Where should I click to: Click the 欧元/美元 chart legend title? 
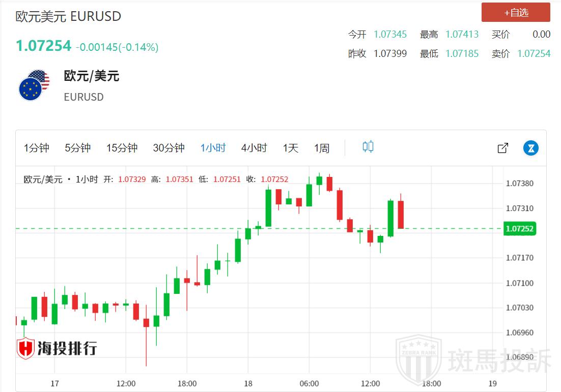point(43,179)
